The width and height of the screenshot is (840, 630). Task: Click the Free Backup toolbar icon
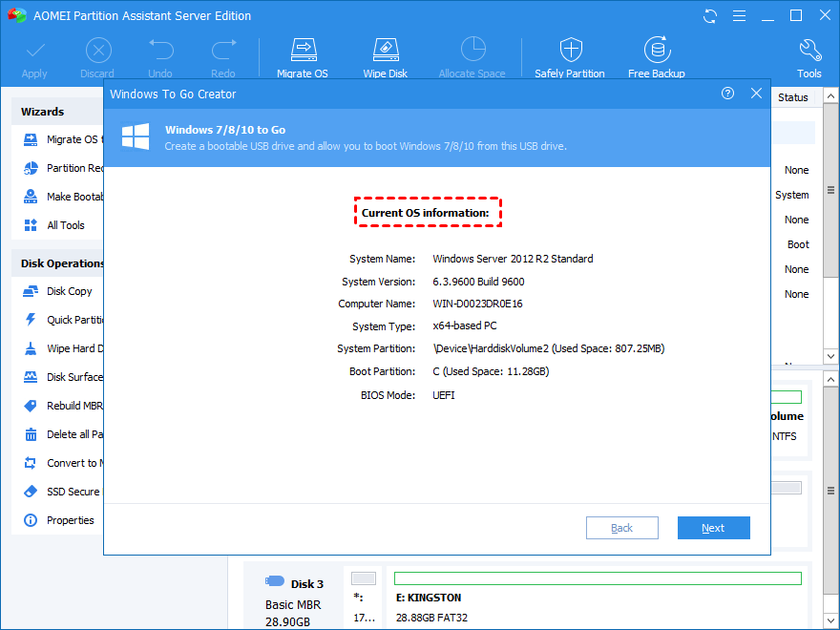click(x=657, y=50)
